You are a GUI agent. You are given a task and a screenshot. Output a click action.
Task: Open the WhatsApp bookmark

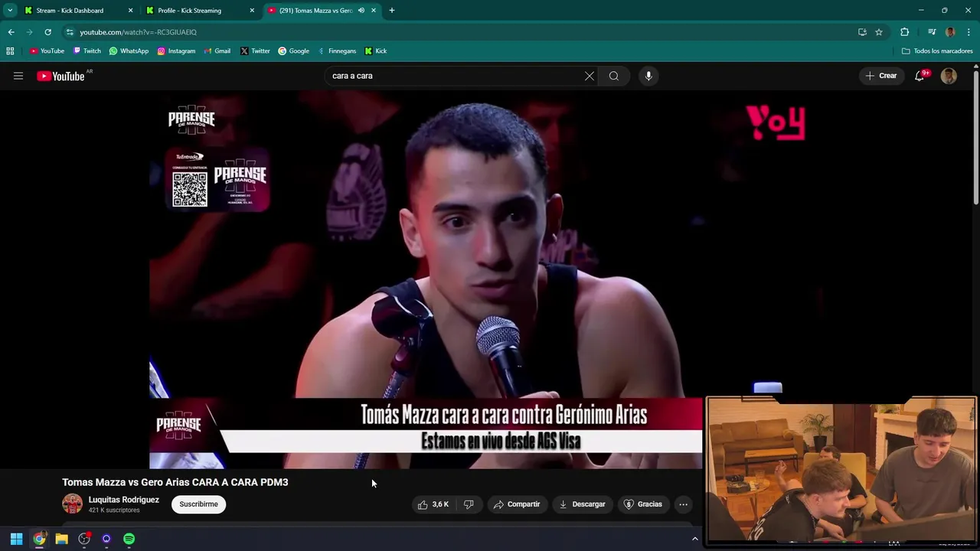pos(129,51)
